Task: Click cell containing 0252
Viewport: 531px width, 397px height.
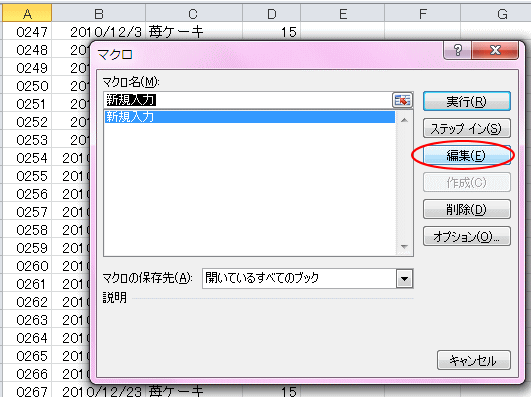Action: 27,122
